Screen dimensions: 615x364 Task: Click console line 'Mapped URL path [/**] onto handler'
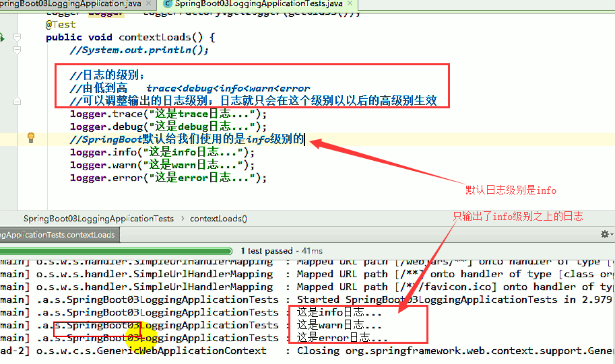(x=456, y=274)
